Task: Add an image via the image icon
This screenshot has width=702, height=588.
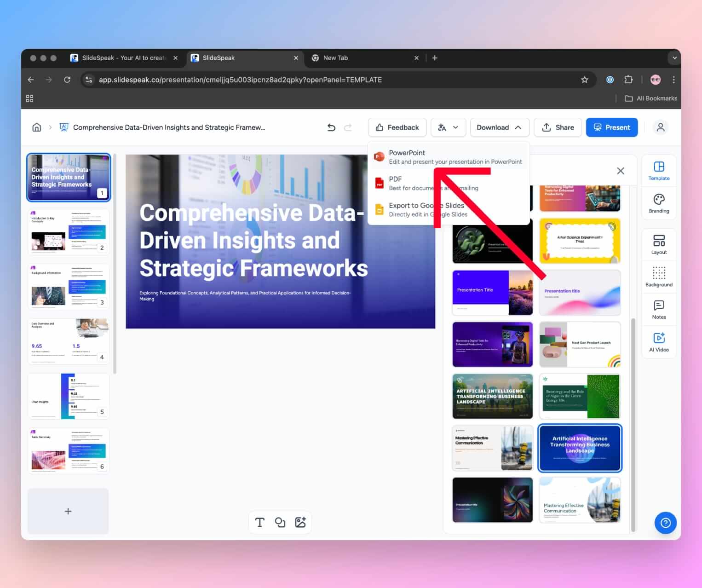Action: tap(301, 522)
